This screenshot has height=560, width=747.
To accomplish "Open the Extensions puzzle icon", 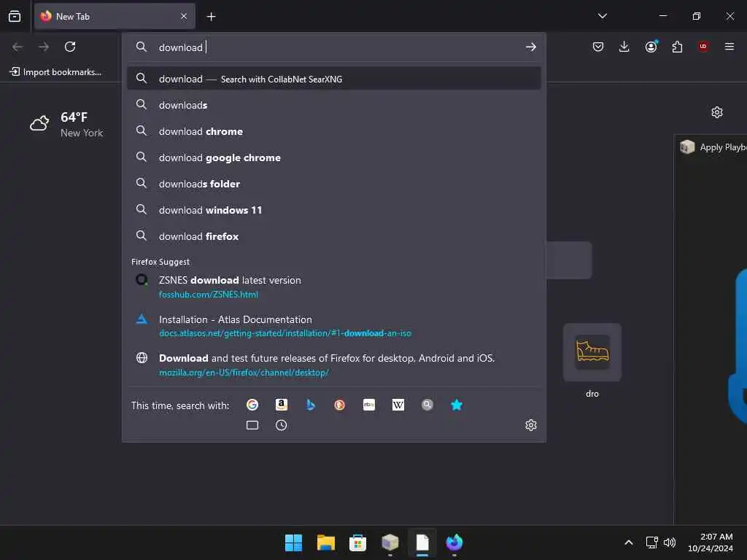I will click(x=677, y=47).
